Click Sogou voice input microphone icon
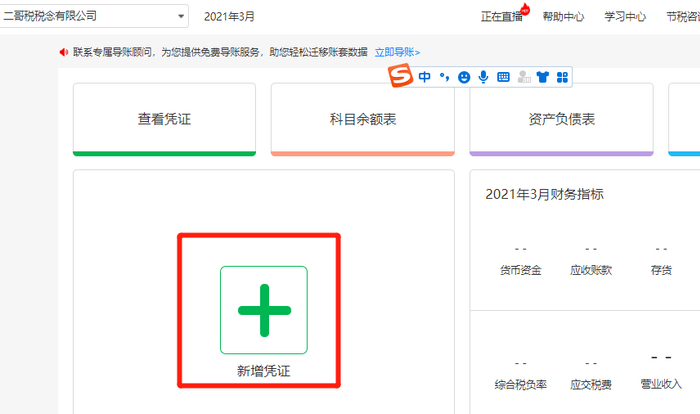Screen dimensions: 700x414 (483, 77)
